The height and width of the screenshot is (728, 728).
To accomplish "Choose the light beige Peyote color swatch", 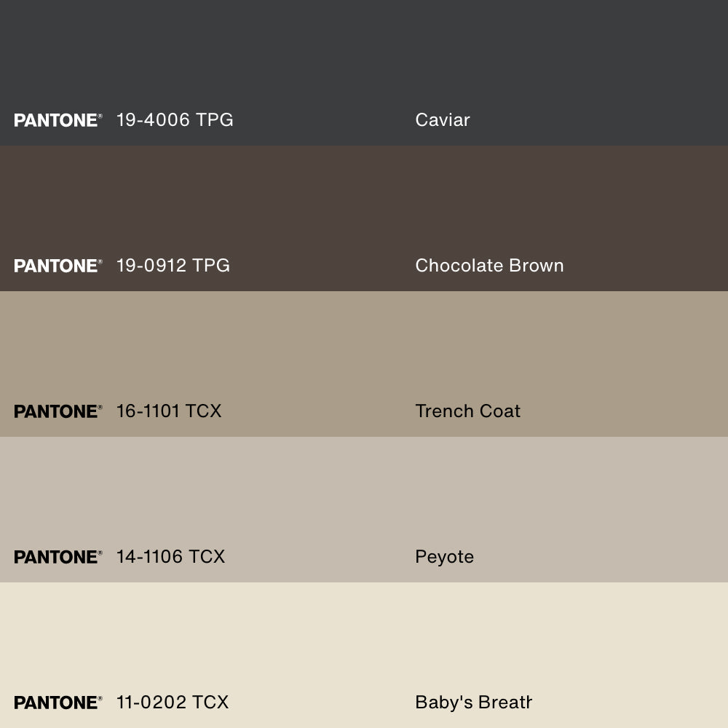I will click(x=364, y=495).
